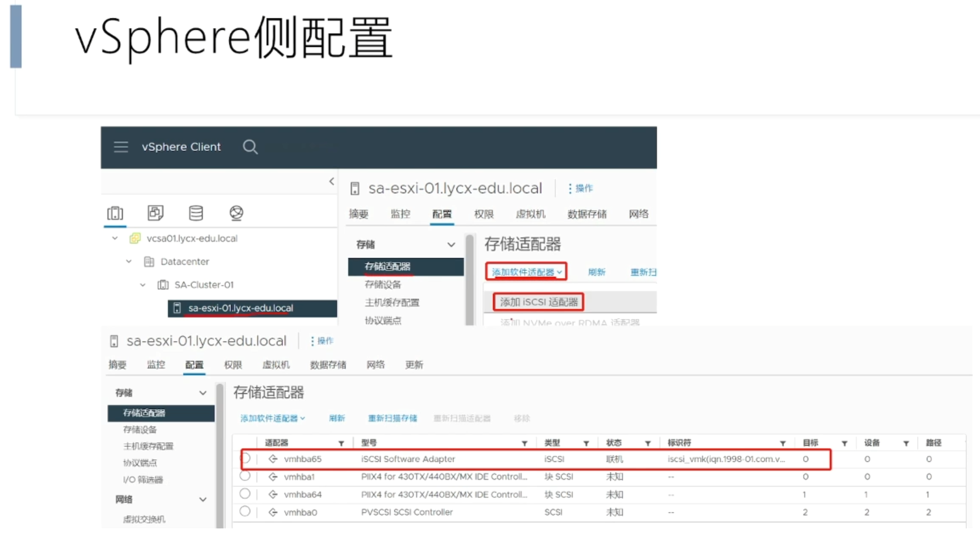Open the lower 操作 actions menu
The image size is (980, 538).
[322, 341]
